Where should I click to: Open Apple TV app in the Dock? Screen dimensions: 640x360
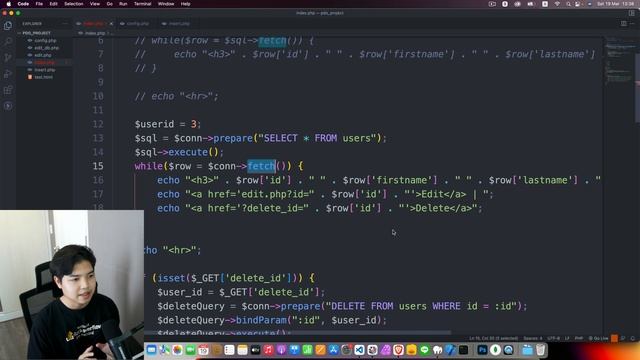pyautogui.click(x=255, y=350)
